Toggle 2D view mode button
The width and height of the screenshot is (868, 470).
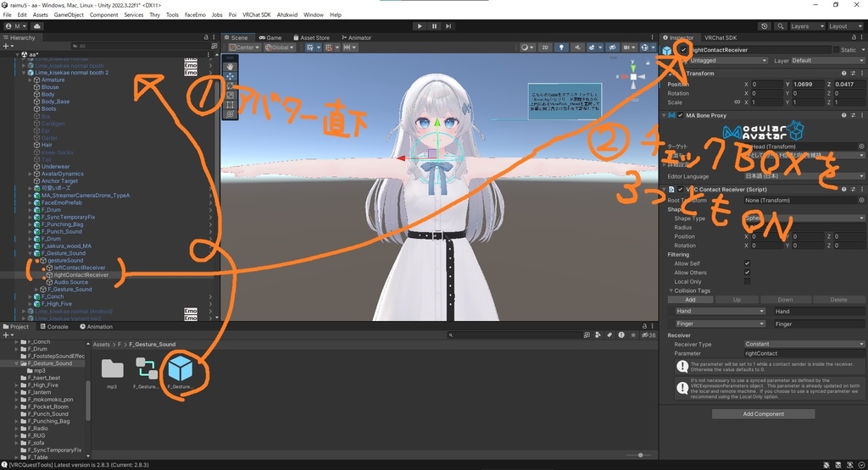click(x=545, y=47)
